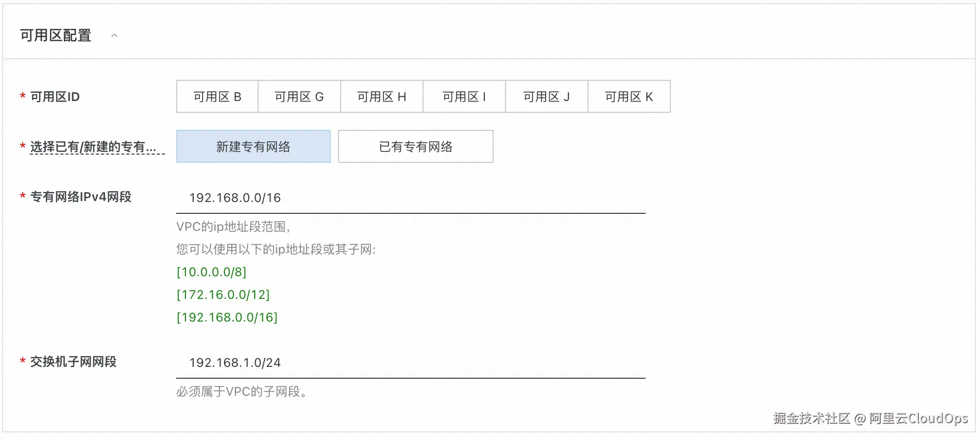Select 可用区 H zone option
This screenshot has width=980, height=438.
(x=381, y=97)
